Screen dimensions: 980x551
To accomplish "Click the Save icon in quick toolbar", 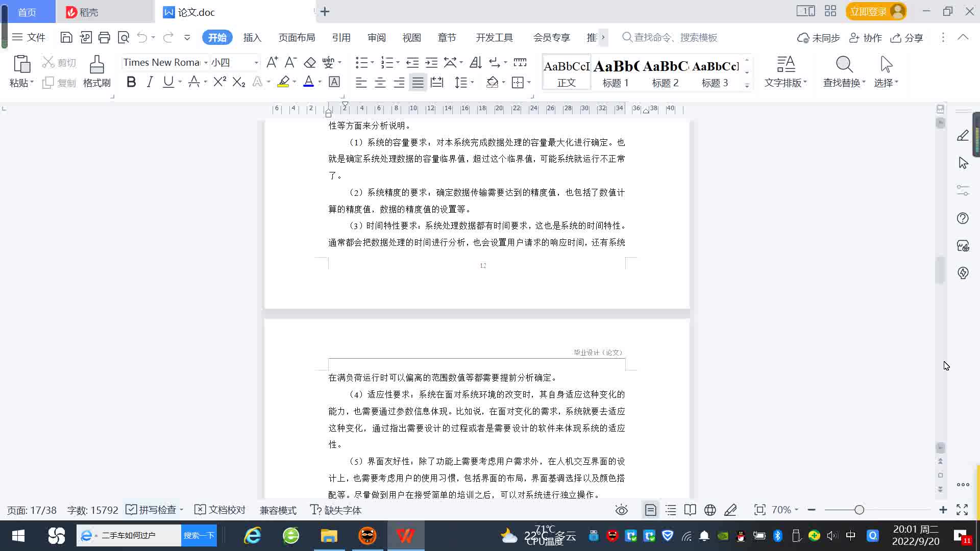I will [x=66, y=37].
